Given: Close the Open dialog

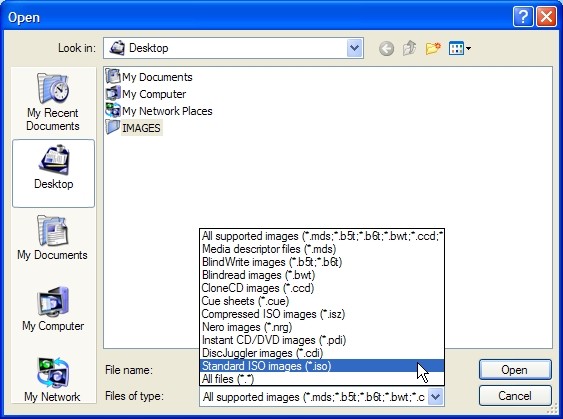Looking at the screenshot, I should pos(546,17).
